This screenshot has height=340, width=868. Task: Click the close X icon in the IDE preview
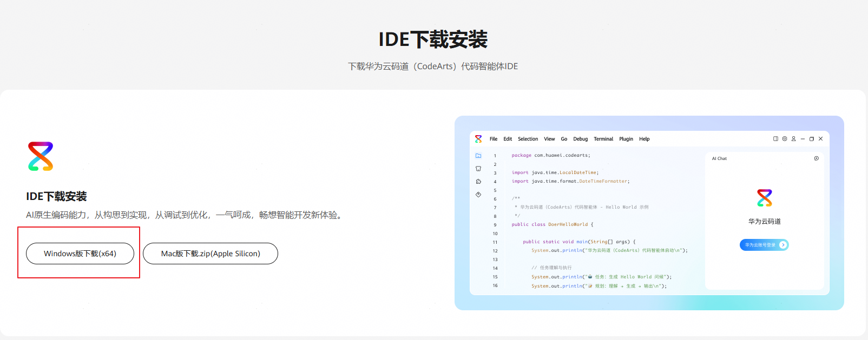coord(820,139)
